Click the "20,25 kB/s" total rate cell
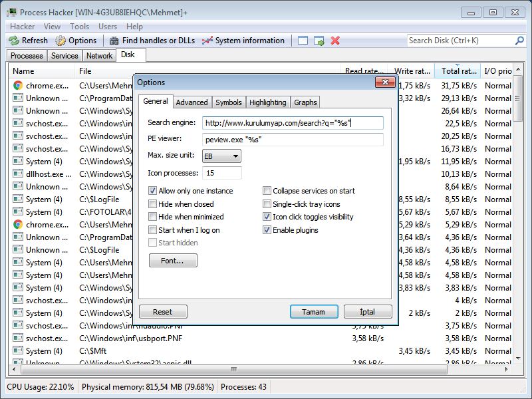This screenshot has width=532, height=399. tap(459, 136)
